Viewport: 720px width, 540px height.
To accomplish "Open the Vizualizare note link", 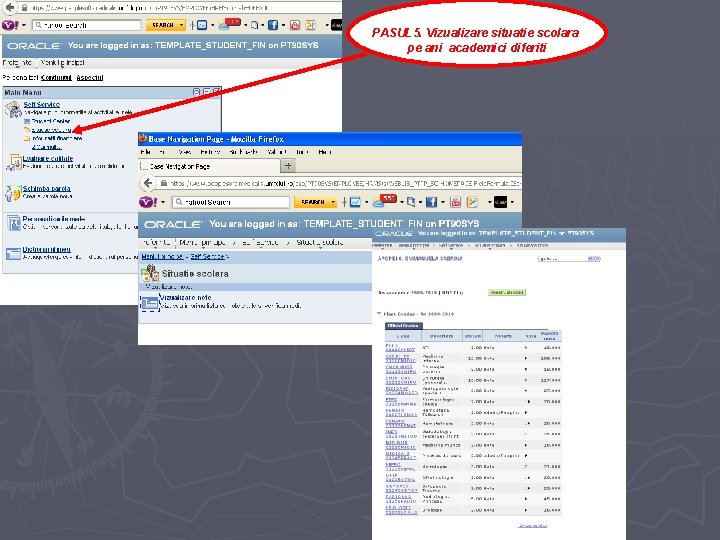I will 185,298.
